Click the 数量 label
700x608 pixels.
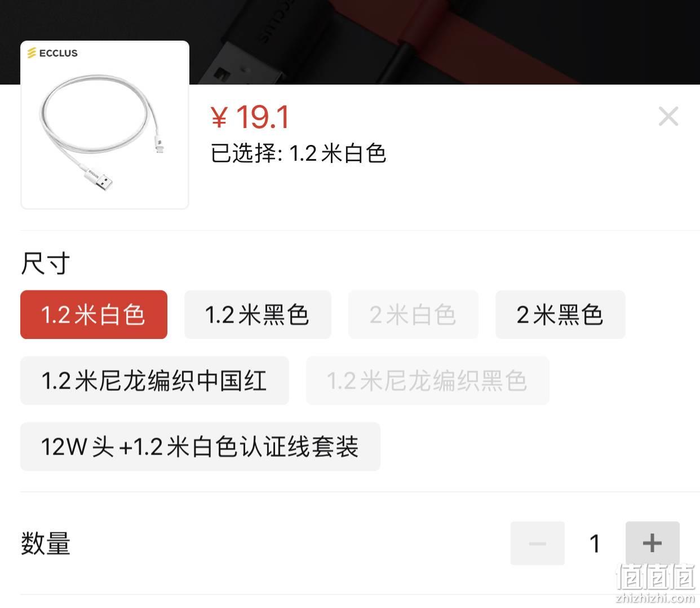click(45, 544)
